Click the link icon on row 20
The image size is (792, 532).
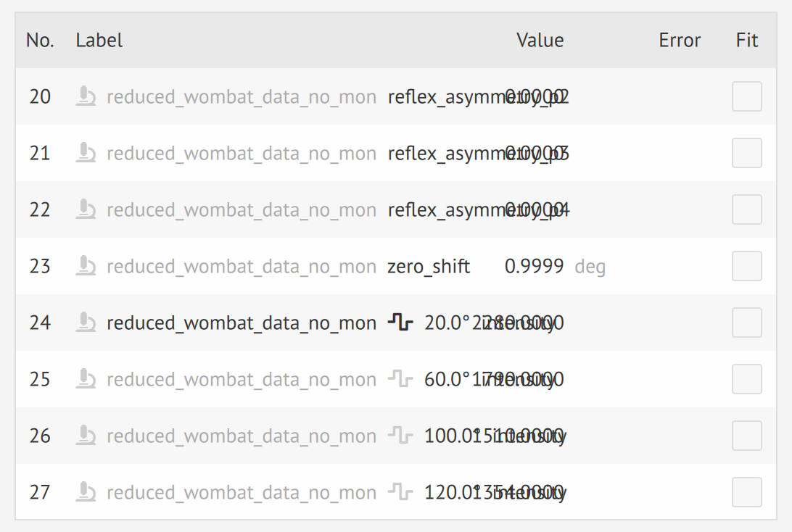click(x=85, y=96)
